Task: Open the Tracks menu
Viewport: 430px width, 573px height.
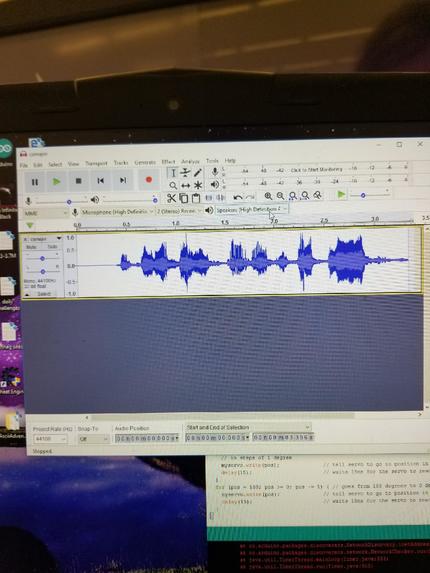Action: pyautogui.click(x=121, y=163)
